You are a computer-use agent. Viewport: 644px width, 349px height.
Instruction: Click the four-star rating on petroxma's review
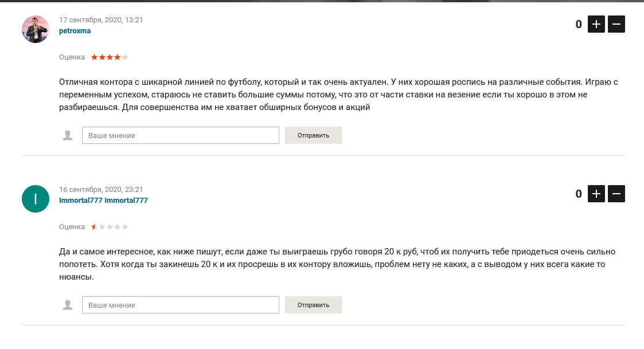click(x=110, y=57)
